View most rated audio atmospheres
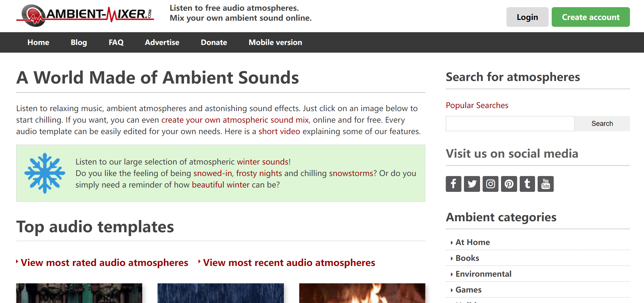644x303 pixels. point(104,262)
